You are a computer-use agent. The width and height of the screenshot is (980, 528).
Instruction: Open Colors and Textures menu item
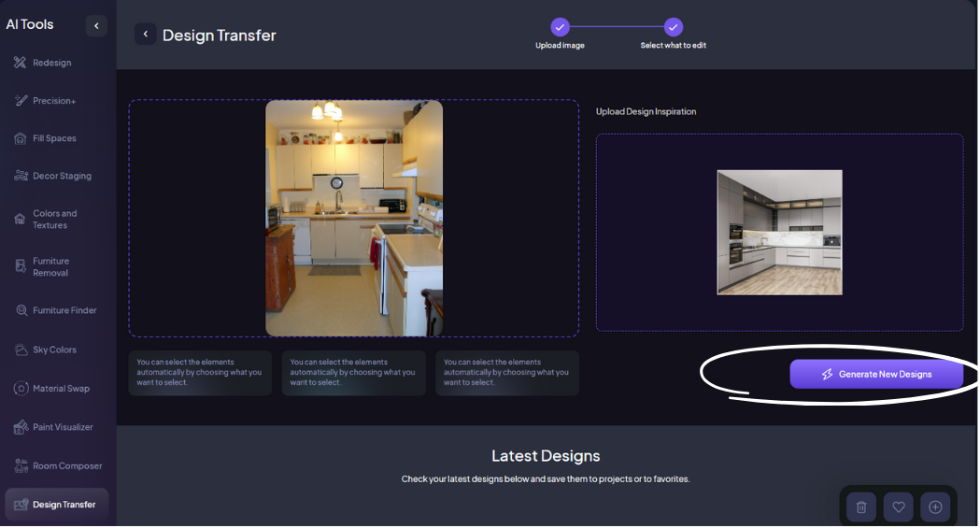click(x=55, y=219)
